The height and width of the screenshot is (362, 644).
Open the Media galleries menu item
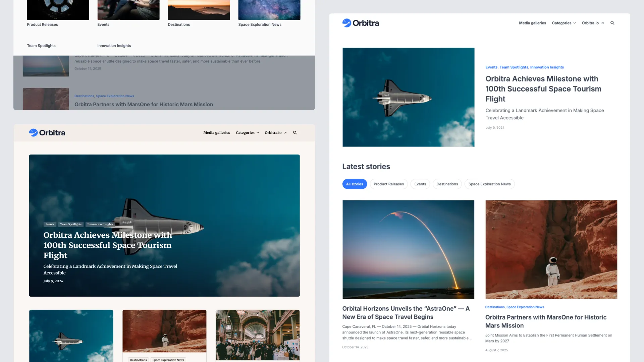[532, 23]
